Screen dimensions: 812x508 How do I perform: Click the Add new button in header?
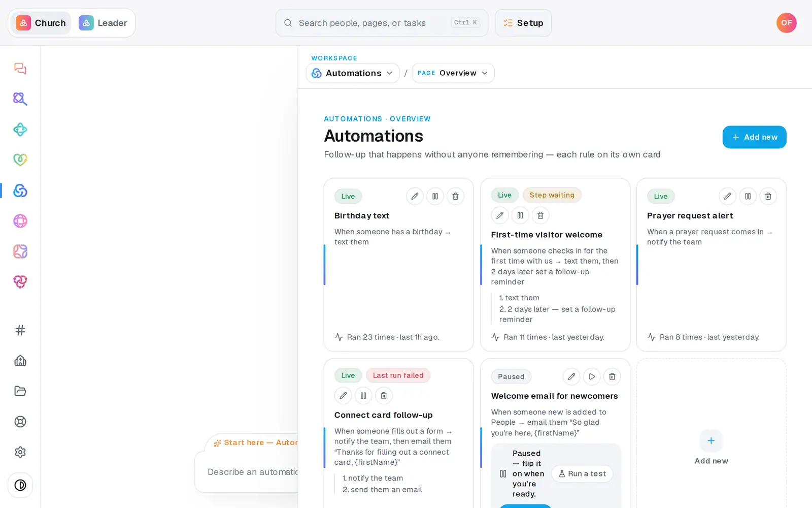[754, 137]
